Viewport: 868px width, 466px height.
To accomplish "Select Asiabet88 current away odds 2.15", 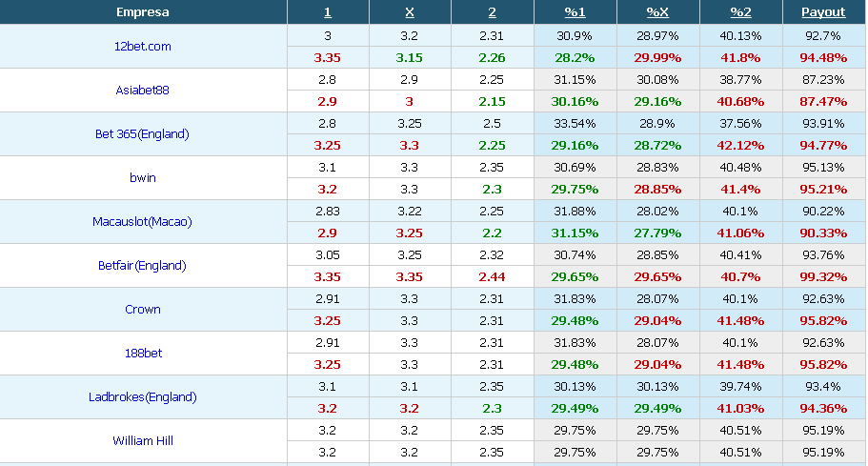I will (x=492, y=102).
